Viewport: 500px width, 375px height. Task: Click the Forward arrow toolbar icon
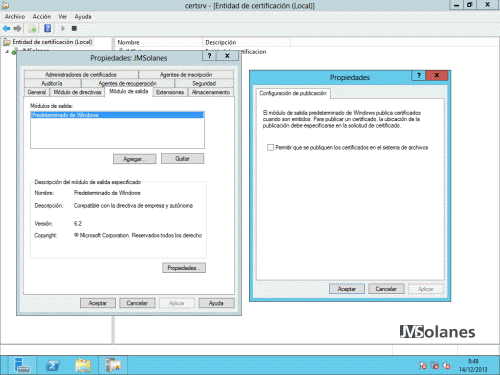click(17, 29)
